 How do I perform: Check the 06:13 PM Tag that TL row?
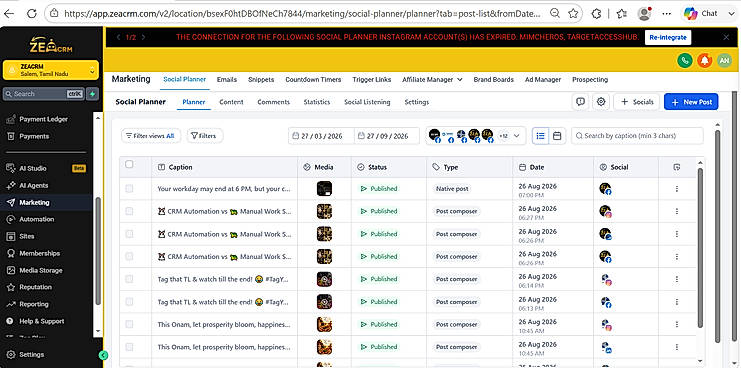coord(129,301)
